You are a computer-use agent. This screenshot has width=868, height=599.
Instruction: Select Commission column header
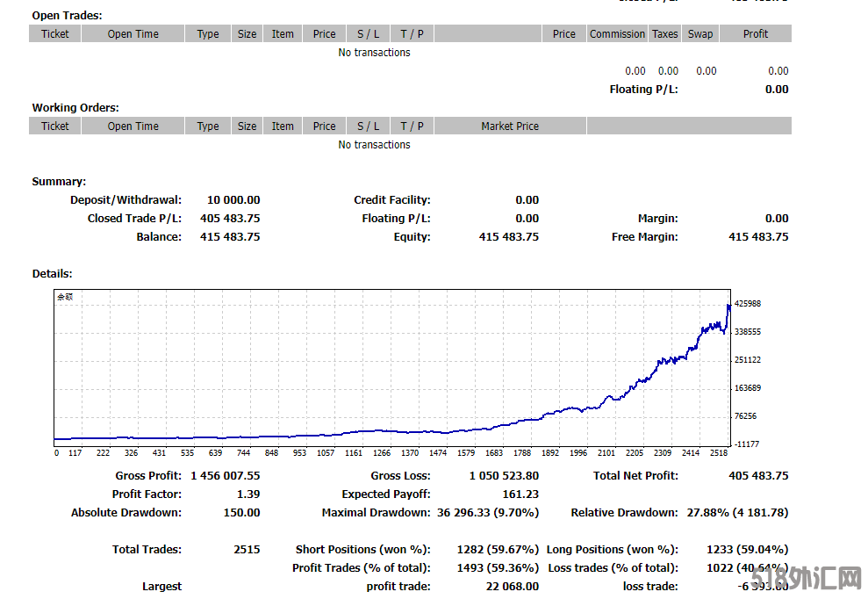(617, 34)
